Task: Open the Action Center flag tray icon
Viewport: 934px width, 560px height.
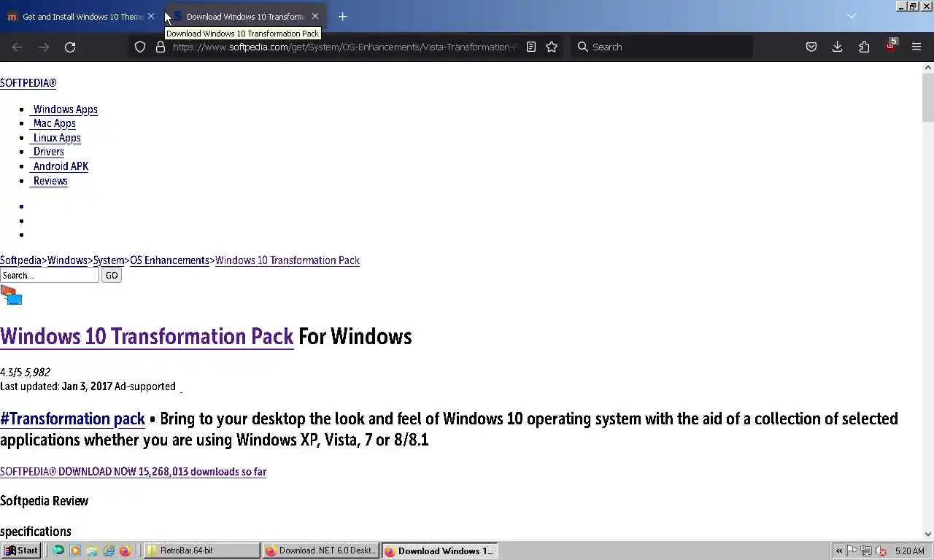Action: click(852, 551)
